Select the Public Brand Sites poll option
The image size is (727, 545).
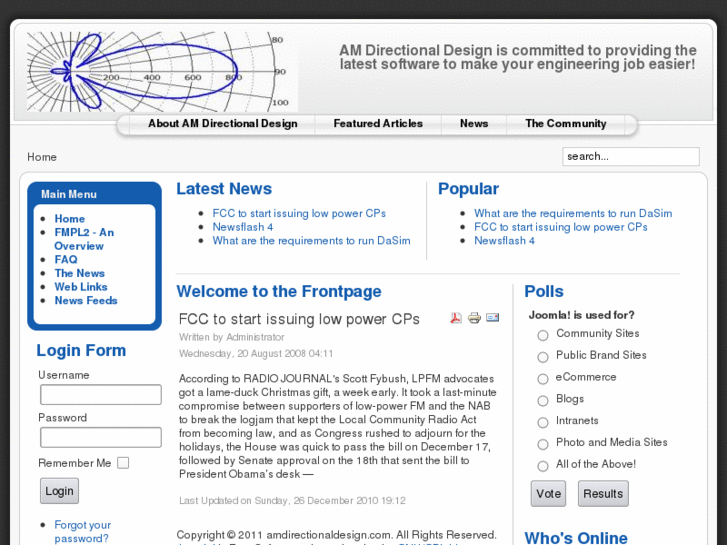point(542,357)
